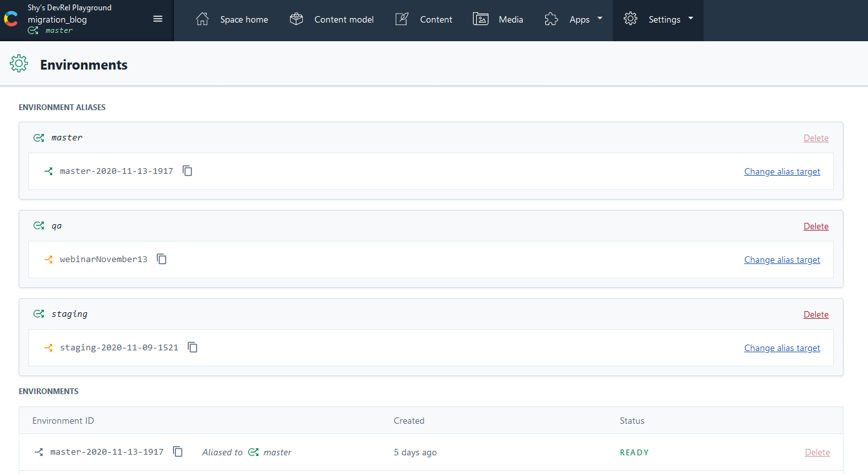Delete the qa environment alias
The image size is (868, 474).
point(816,226)
